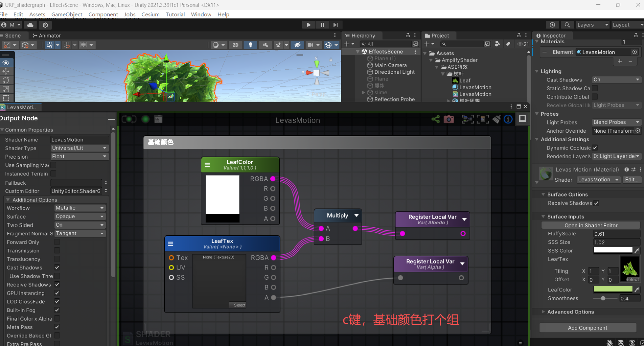Image resolution: width=644 pixels, height=346 pixels.
Task: Open Shader Type Universal/Lit dropdown
Action: [x=79, y=148]
